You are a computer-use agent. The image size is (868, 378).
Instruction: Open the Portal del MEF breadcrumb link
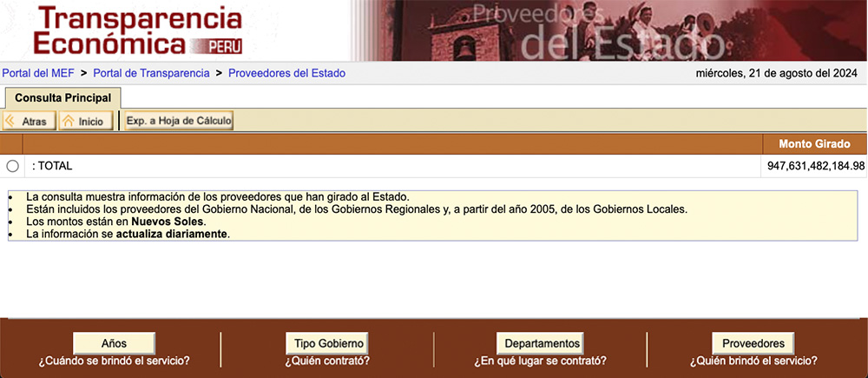37,74
